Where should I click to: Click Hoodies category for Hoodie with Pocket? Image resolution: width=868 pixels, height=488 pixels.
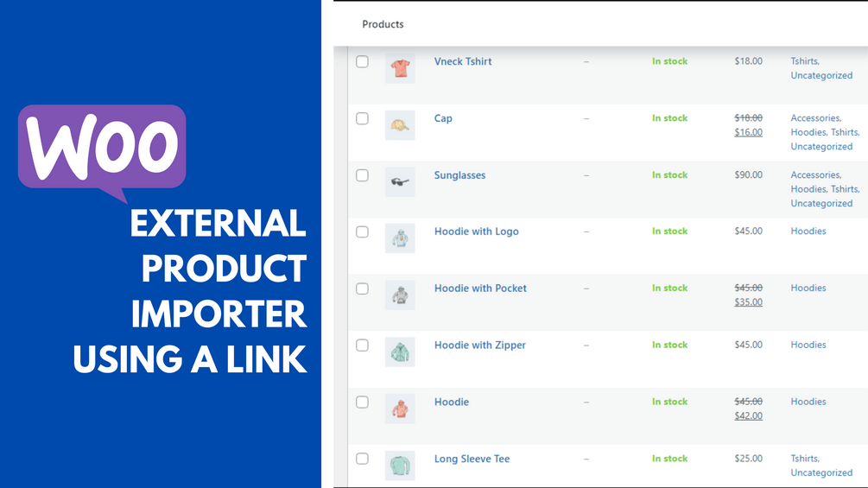[808, 288]
